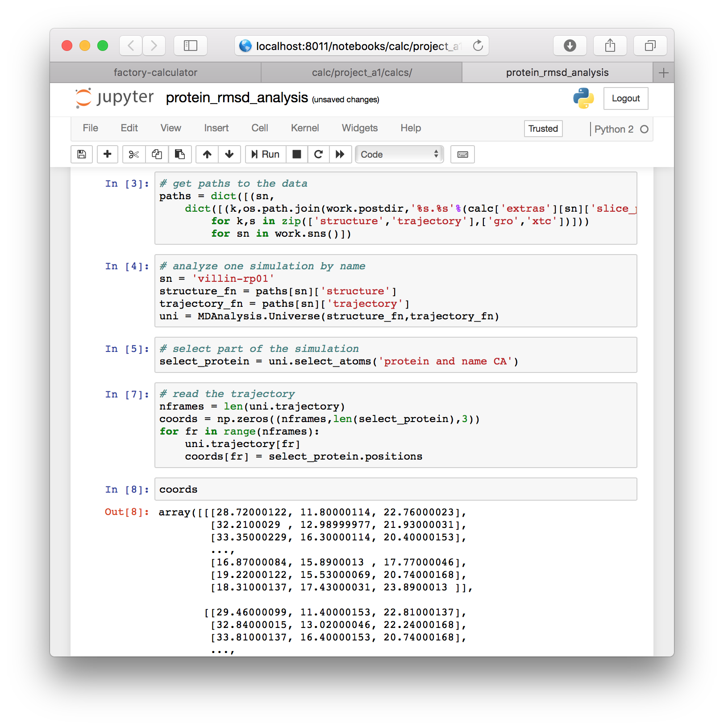This screenshot has height=728, width=724.
Task: Open the Widgets menu
Action: pyautogui.click(x=359, y=128)
